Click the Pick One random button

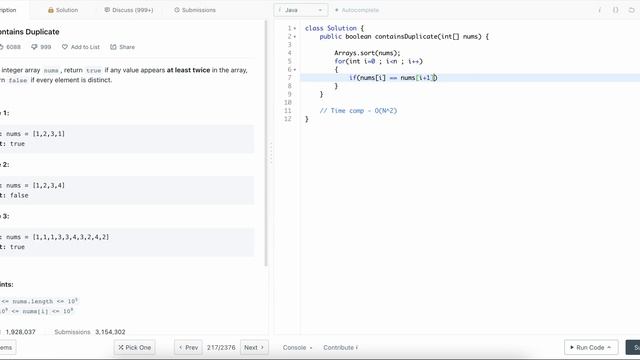point(135,347)
